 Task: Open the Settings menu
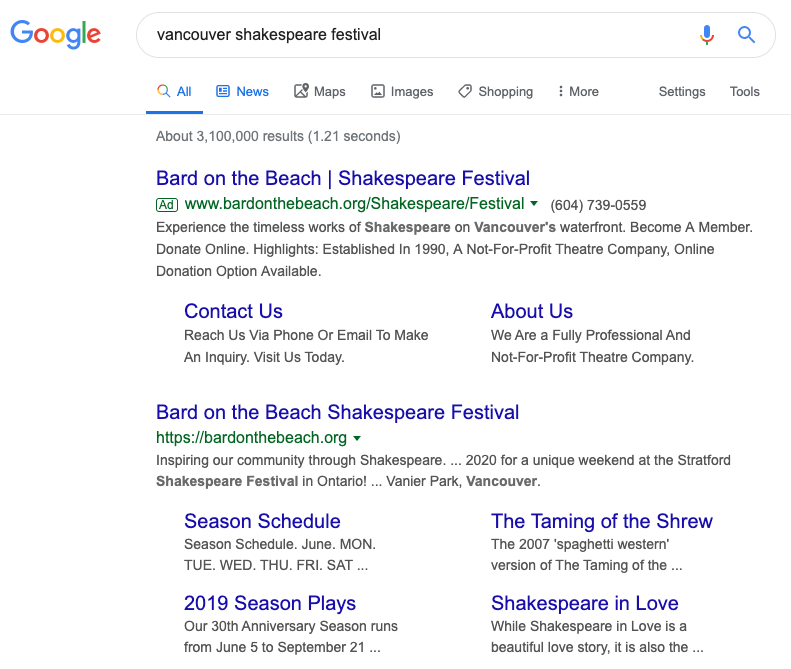[682, 91]
